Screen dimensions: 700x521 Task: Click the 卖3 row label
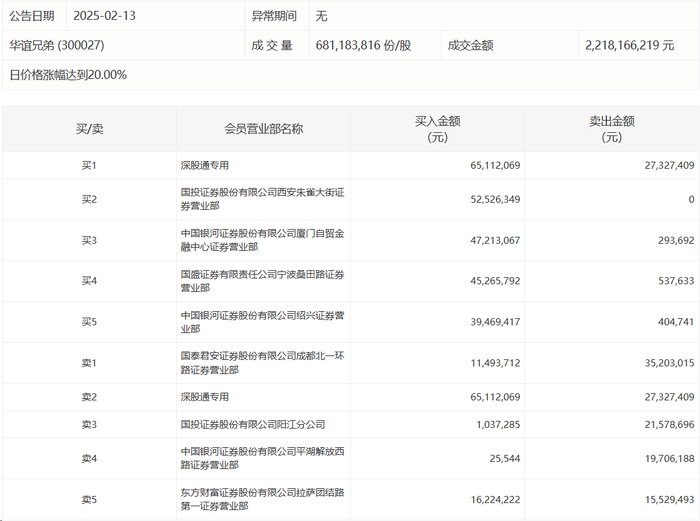point(89,425)
